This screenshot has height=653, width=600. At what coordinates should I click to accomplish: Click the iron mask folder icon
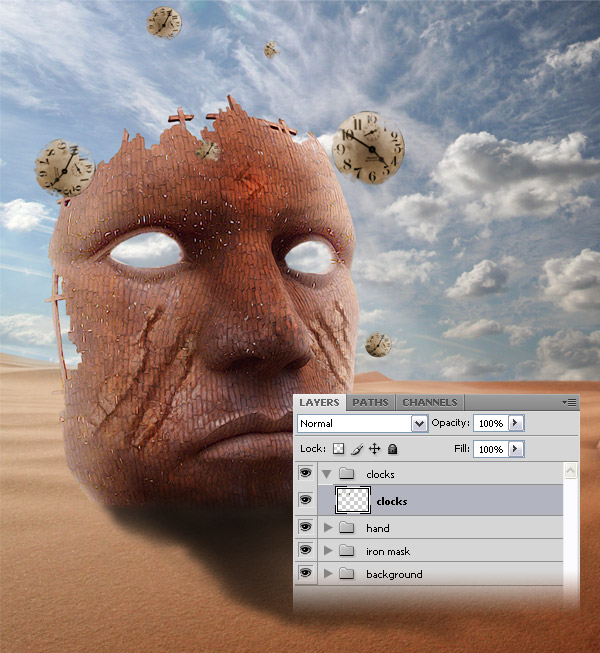[x=346, y=551]
